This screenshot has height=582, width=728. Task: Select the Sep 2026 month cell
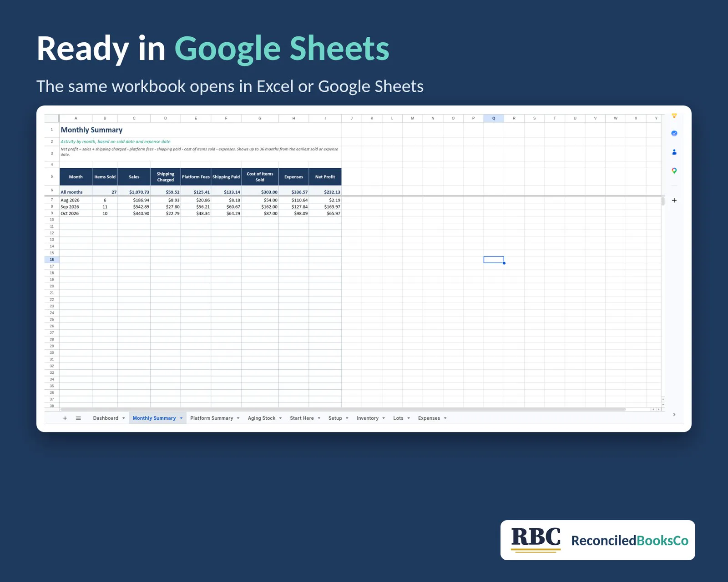(76, 207)
